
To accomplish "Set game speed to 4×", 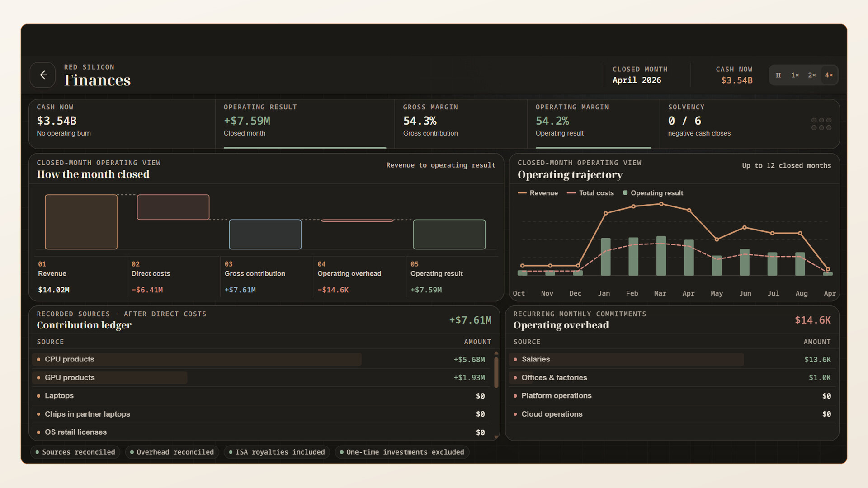I will (x=829, y=75).
